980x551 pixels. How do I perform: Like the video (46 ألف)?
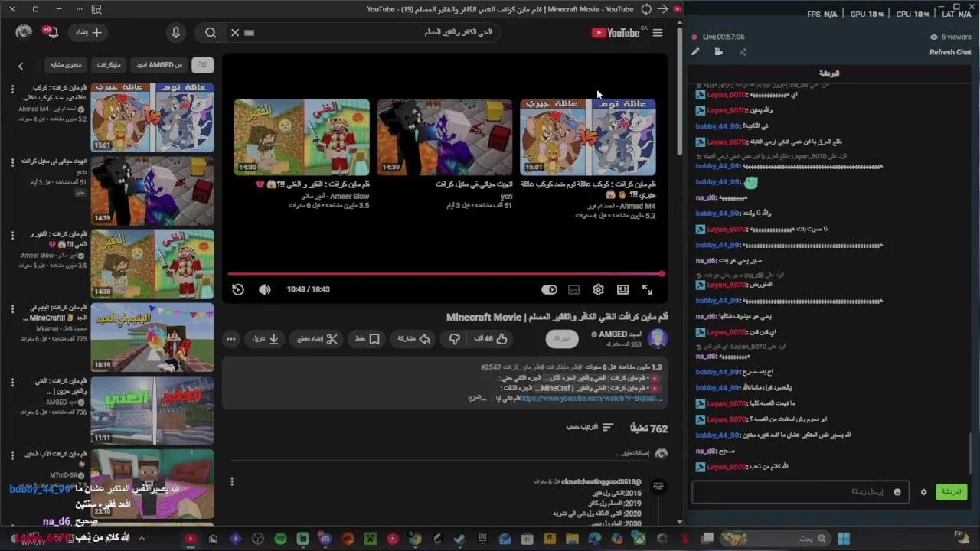coord(492,338)
